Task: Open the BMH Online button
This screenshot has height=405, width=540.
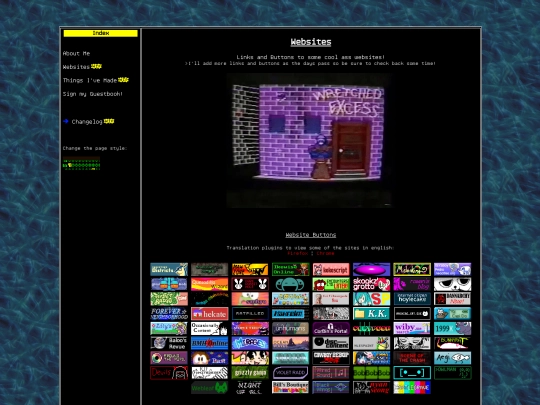Action: click(209, 343)
